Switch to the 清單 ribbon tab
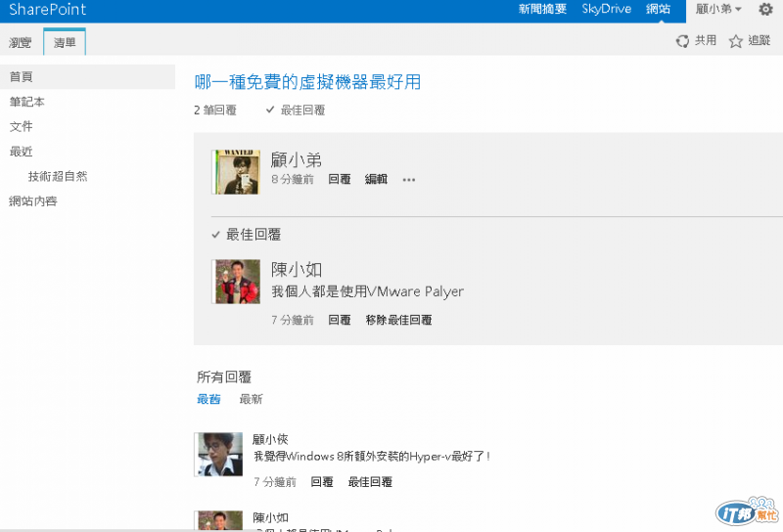 [65, 42]
